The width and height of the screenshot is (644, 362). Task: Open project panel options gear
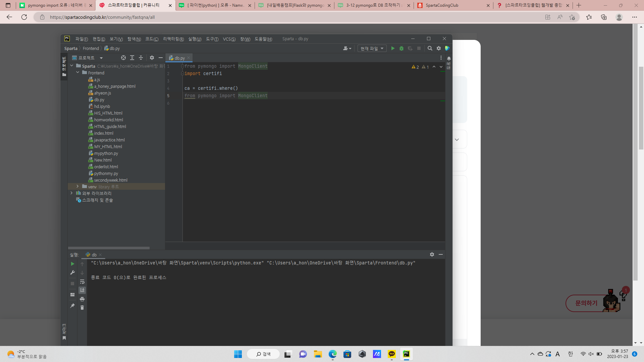152,58
